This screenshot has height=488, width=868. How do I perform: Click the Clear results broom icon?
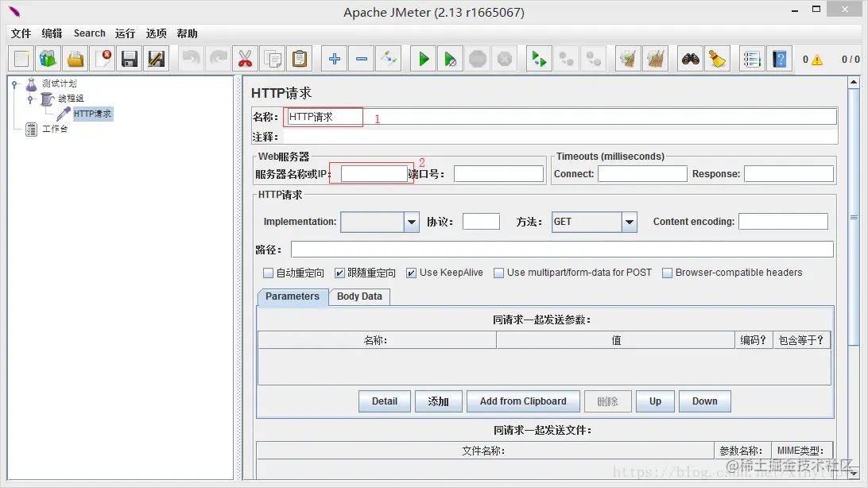coord(628,59)
